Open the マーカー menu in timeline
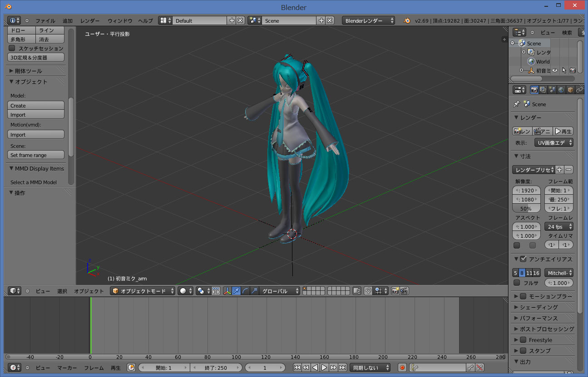The width and height of the screenshot is (588, 377). click(x=67, y=367)
